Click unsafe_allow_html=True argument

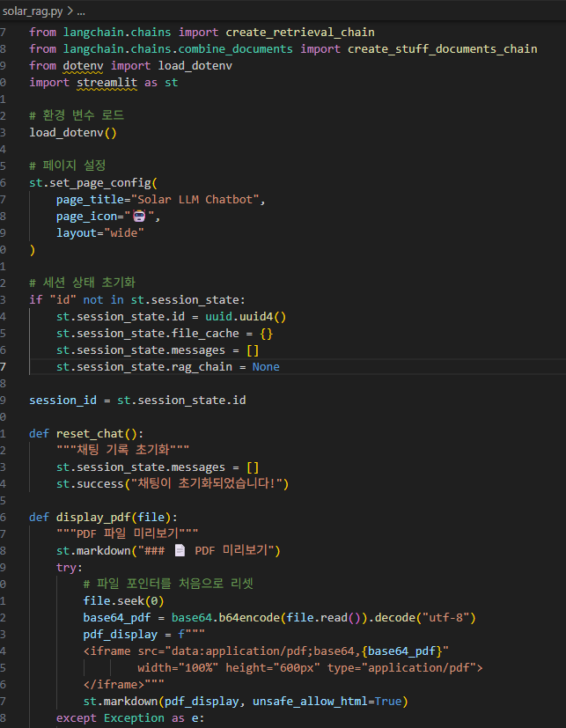click(x=327, y=701)
